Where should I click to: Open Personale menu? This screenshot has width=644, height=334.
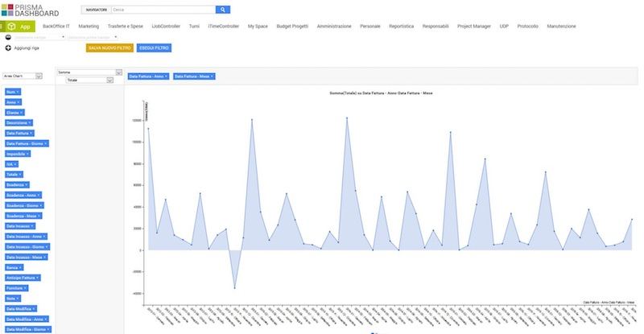pos(370,27)
